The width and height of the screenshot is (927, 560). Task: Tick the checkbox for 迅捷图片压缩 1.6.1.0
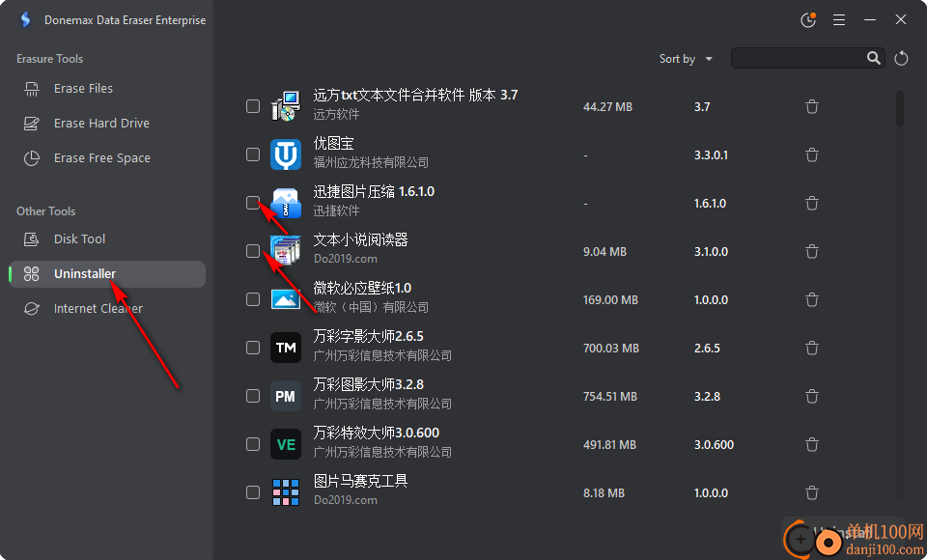tap(253, 203)
